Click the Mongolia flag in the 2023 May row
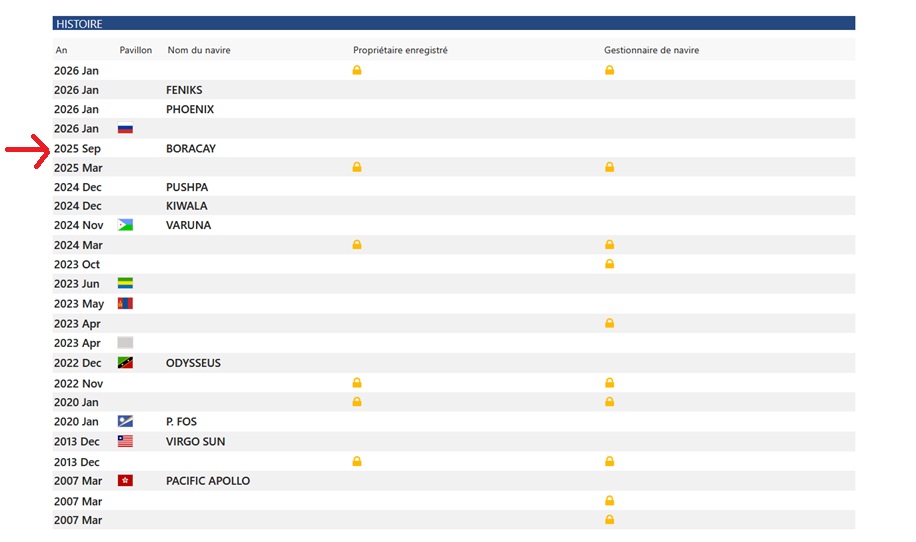916x542 pixels. click(125, 303)
